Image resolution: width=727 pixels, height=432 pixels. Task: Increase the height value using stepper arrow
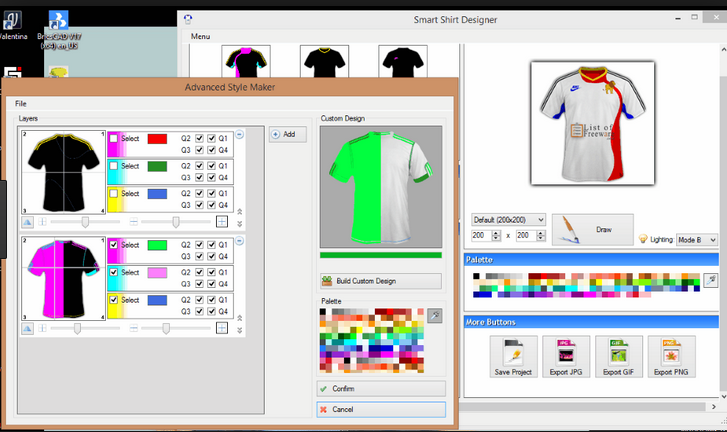click(x=541, y=233)
